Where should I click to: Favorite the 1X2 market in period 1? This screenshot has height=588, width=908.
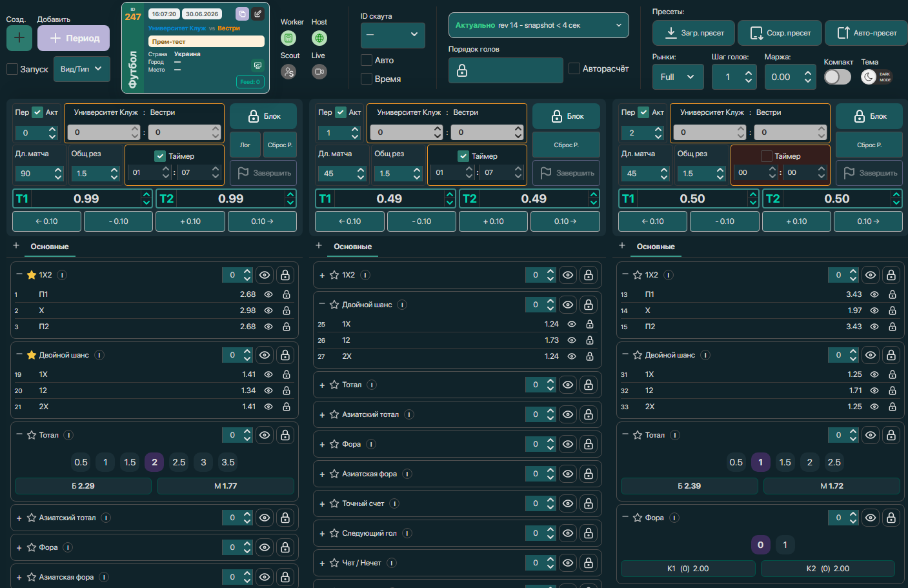coord(334,275)
